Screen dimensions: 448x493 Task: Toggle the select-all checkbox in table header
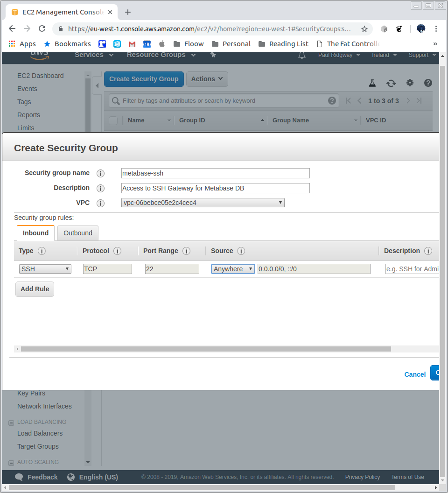click(x=113, y=120)
